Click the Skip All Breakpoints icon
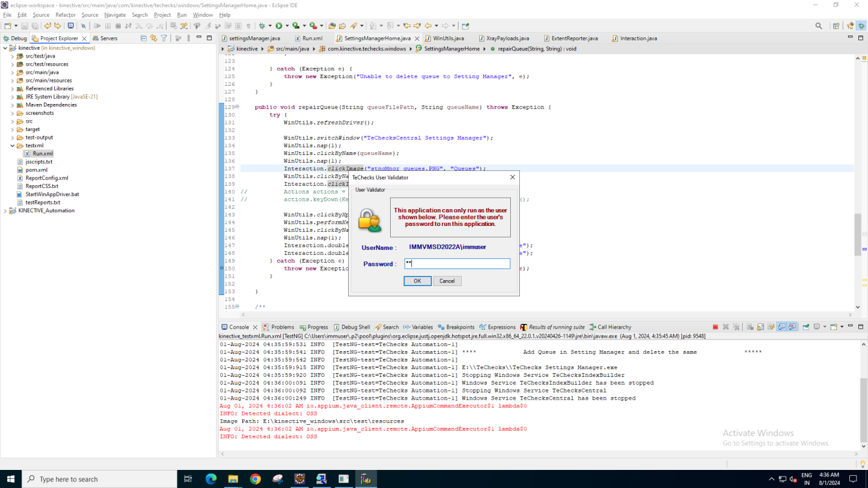The height and width of the screenshot is (488, 868). [83, 26]
